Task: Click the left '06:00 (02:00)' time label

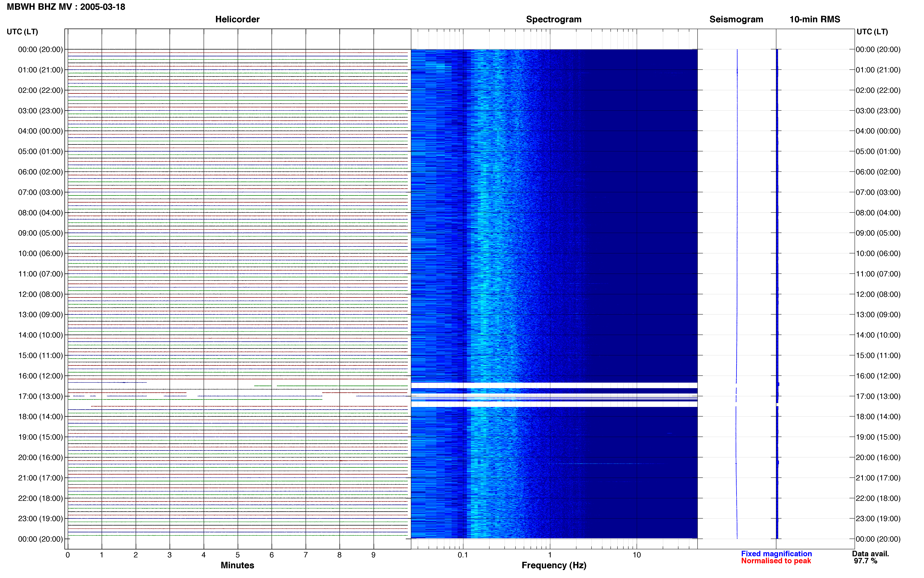Action: [41, 172]
